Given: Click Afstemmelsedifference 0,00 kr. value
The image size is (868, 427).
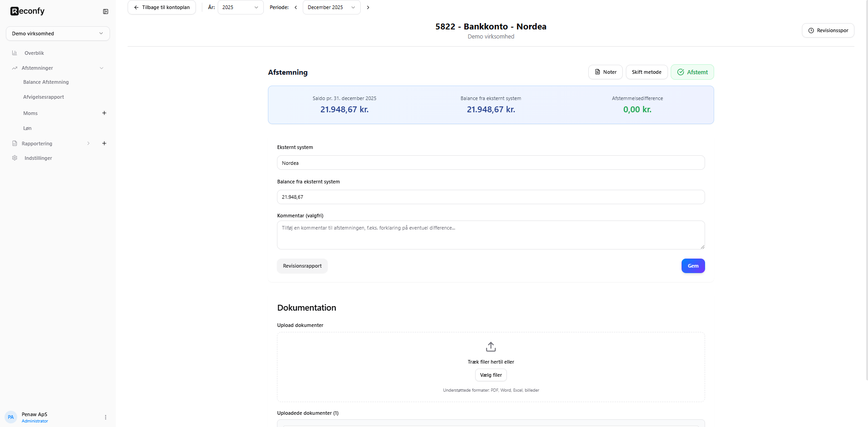Looking at the screenshot, I should click(x=637, y=110).
